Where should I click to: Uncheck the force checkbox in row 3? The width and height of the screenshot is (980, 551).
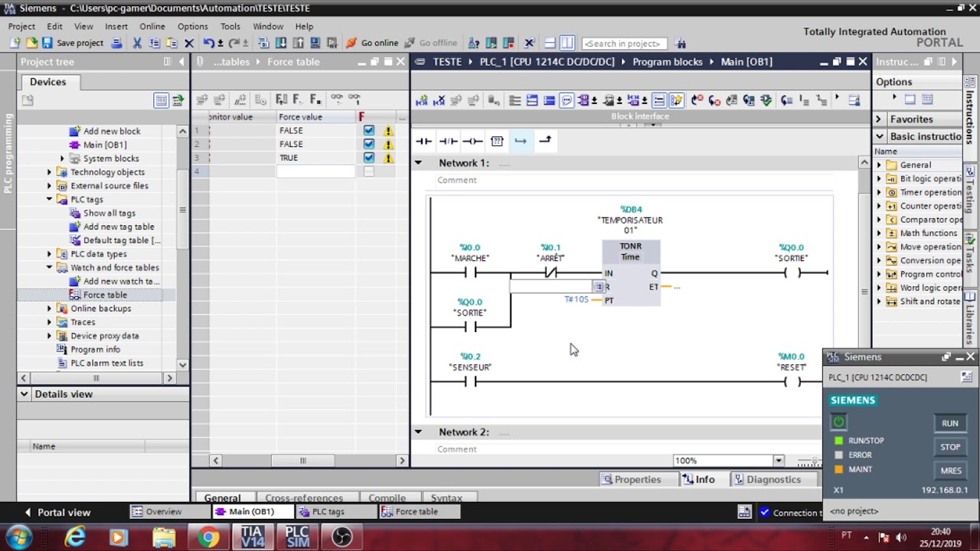[x=369, y=158]
